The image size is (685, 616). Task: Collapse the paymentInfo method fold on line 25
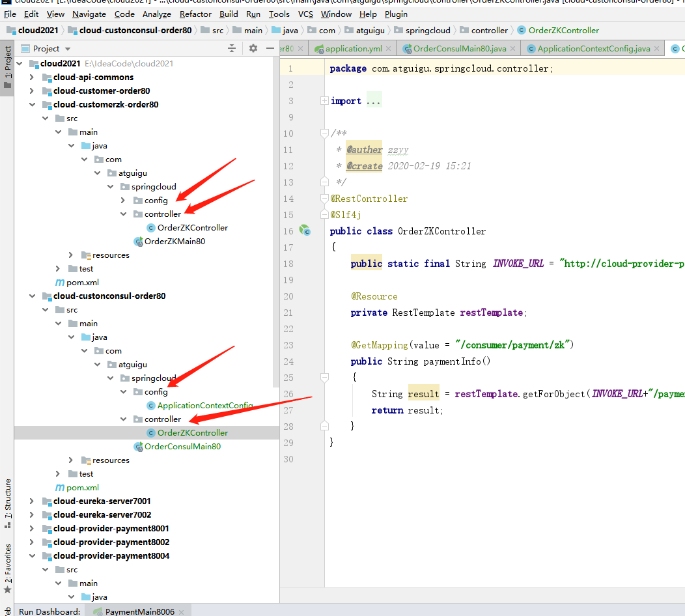coord(324,377)
